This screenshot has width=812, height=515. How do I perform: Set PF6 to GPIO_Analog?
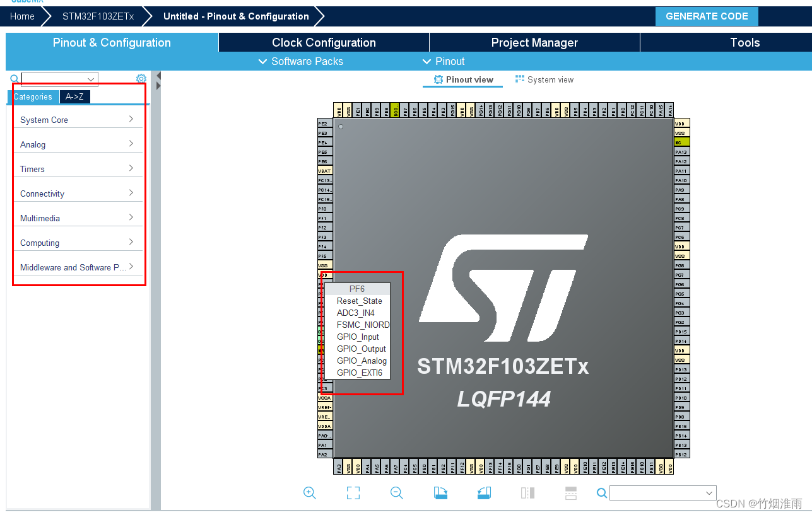coord(362,361)
